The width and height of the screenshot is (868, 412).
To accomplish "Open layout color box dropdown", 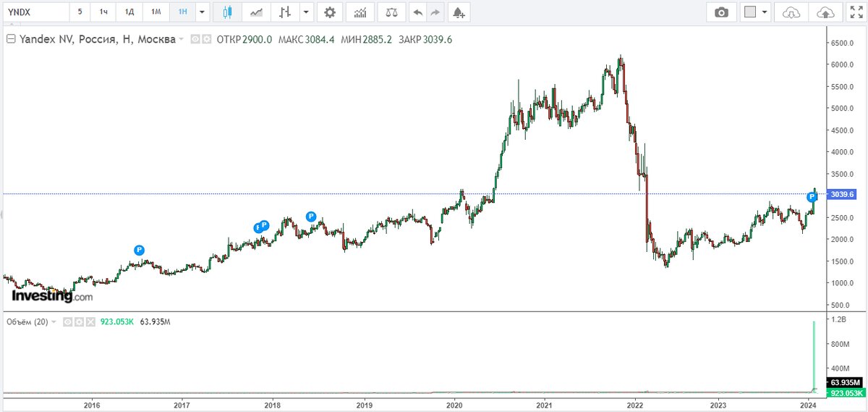I will coord(765,12).
